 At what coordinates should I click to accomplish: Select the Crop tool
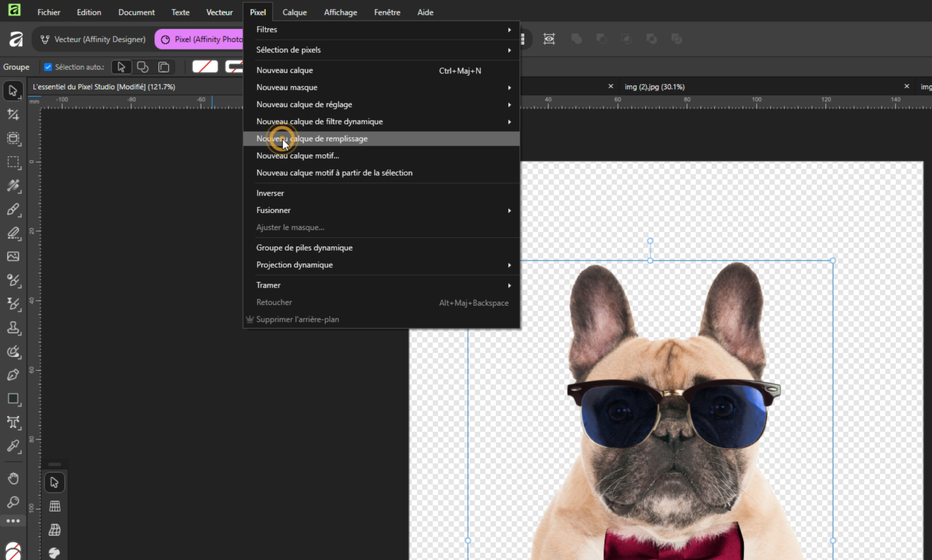tap(13, 114)
